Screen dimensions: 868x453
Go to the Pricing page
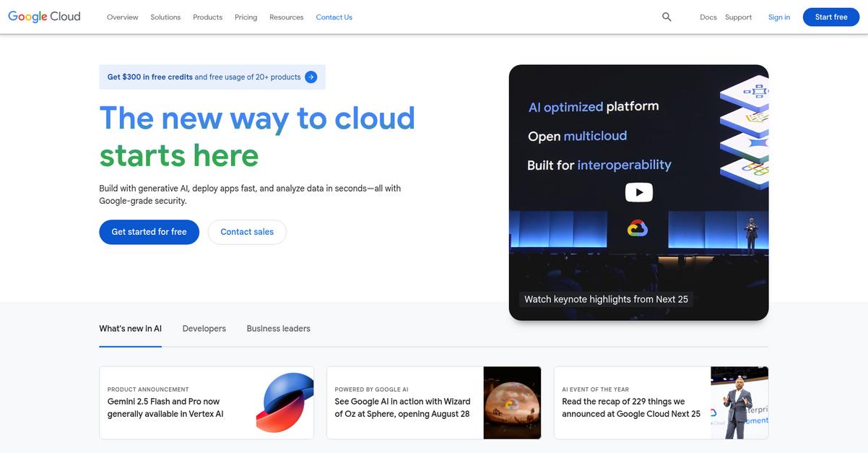[x=246, y=17]
